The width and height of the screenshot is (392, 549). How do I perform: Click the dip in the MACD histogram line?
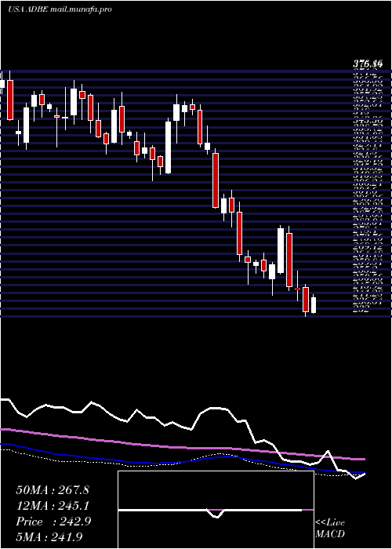tap(216, 514)
